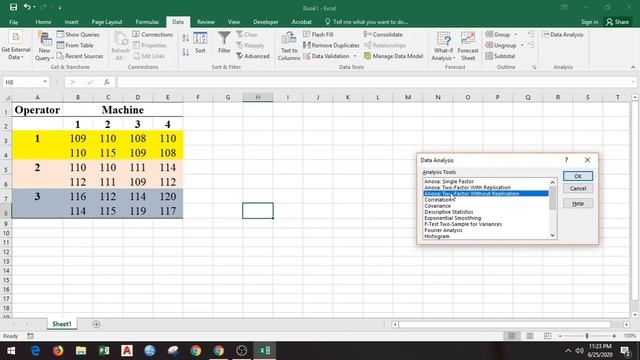Click Show Queries
Viewport: 640px width, 360px height.
[78, 35]
